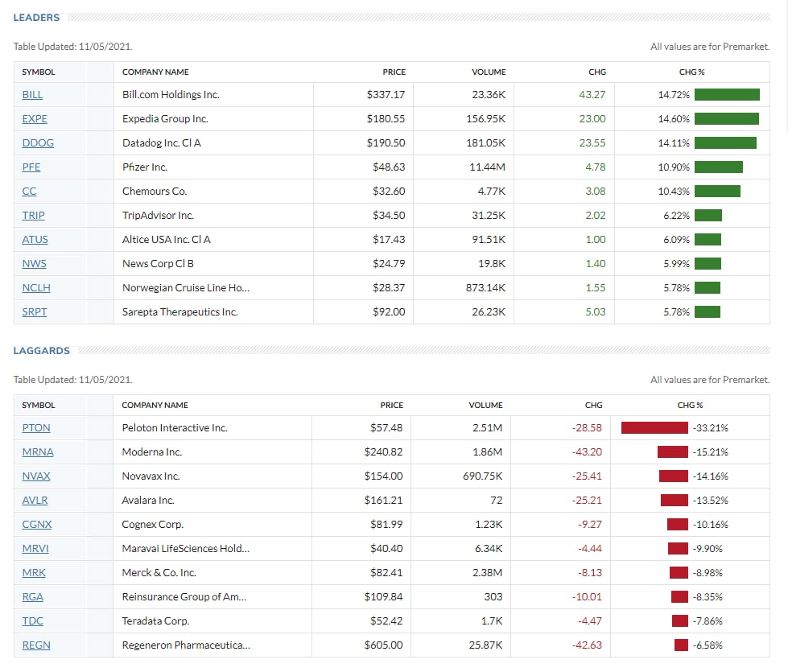Click the $337.17 price cell

[386, 94]
